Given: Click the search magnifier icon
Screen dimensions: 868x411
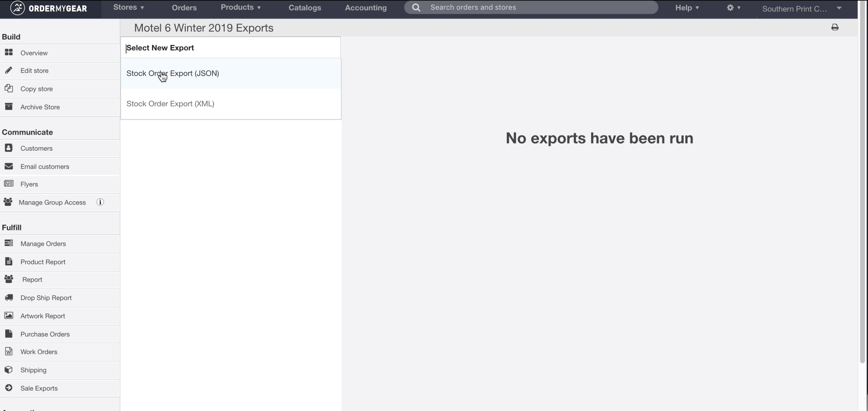Looking at the screenshot, I should 416,8.
